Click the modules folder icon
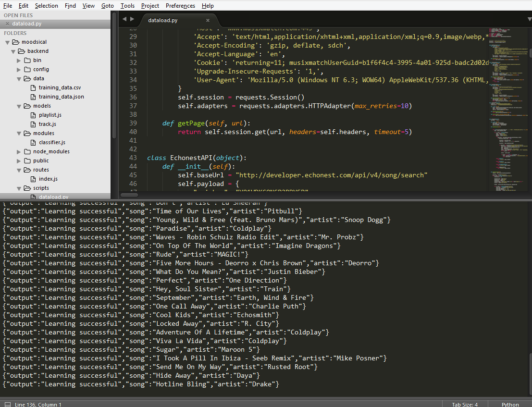Image resolution: width=532 pixels, height=407 pixels. coord(27,133)
